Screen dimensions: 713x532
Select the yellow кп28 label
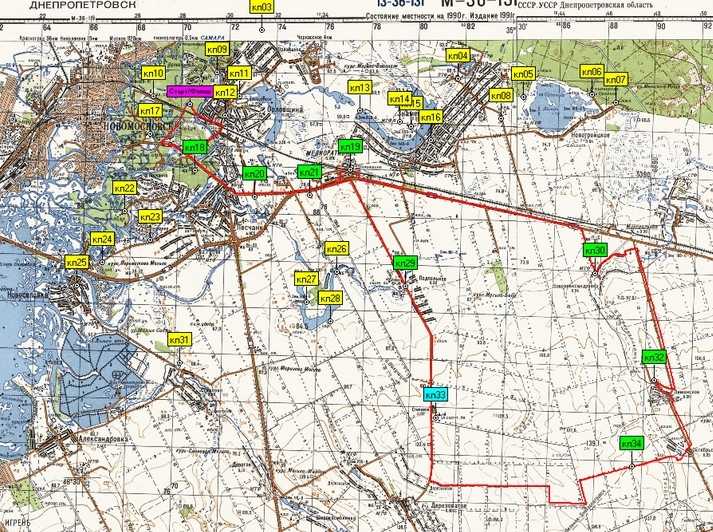click(x=330, y=298)
